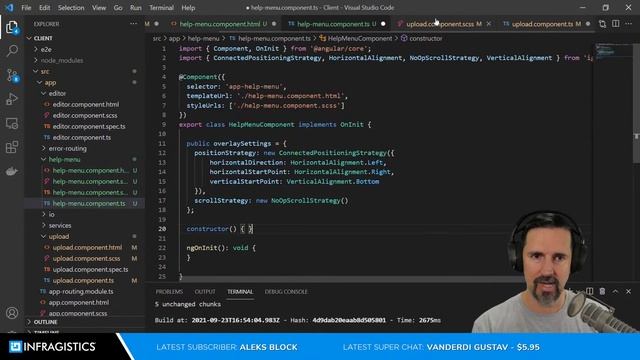Open the Run menu
640x360 pixels.
coord(136,7)
